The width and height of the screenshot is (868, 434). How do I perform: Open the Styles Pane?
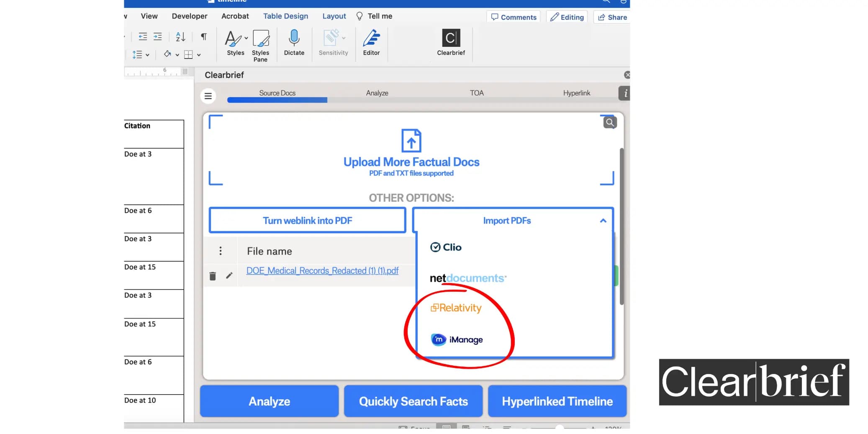(x=260, y=43)
